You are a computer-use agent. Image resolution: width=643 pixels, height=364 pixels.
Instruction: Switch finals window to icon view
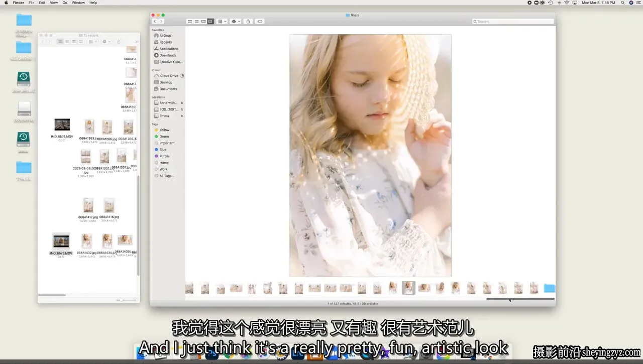[189, 22]
